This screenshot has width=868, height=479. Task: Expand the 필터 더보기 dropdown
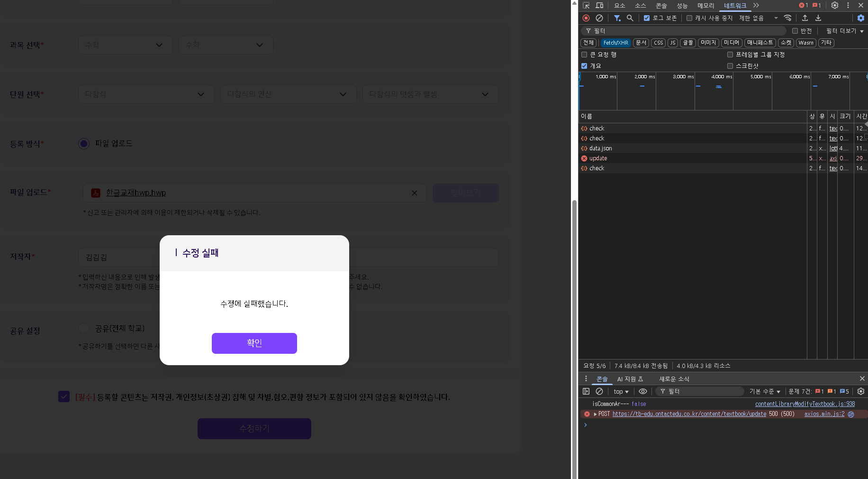(x=844, y=31)
